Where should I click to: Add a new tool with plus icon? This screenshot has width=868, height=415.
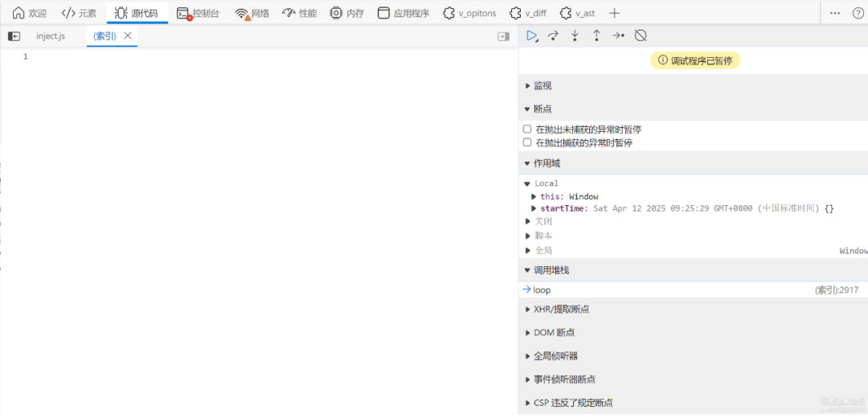[x=614, y=14]
